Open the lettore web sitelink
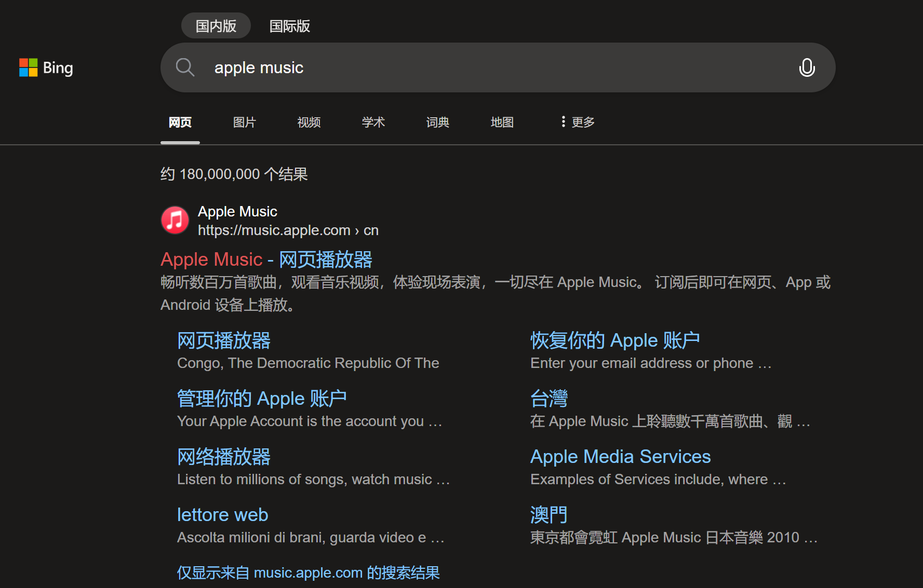 [222, 515]
